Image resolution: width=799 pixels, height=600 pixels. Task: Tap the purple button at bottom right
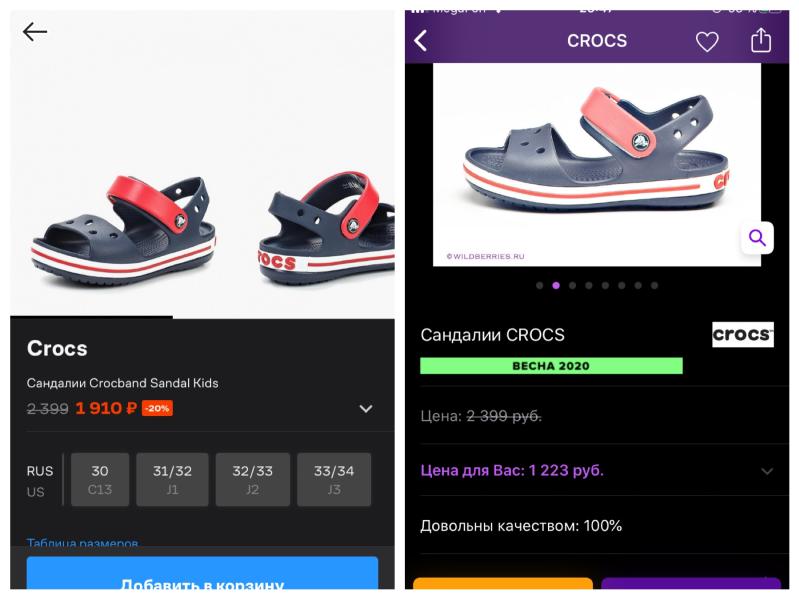[691, 584]
